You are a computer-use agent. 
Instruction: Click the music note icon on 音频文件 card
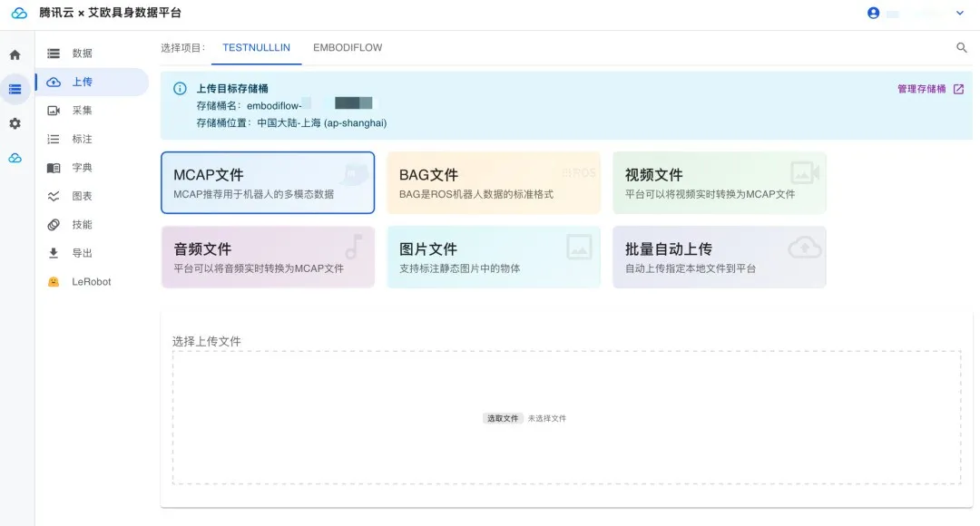354,247
